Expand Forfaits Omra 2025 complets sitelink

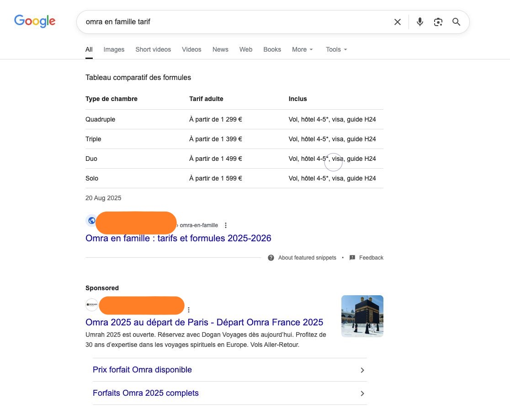pos(362,393)
